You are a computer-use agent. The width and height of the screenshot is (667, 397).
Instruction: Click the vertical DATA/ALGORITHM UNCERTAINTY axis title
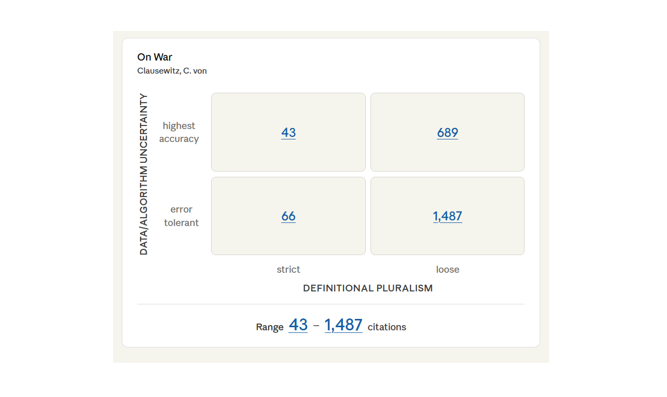144,174
